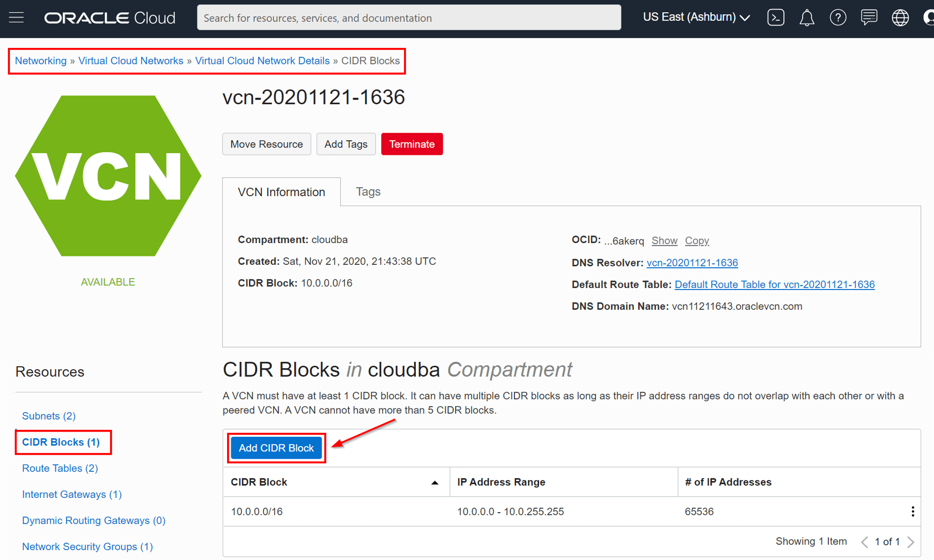934x560 pixels.
Task: Click the Terminate button
Action: click(412, 144)
